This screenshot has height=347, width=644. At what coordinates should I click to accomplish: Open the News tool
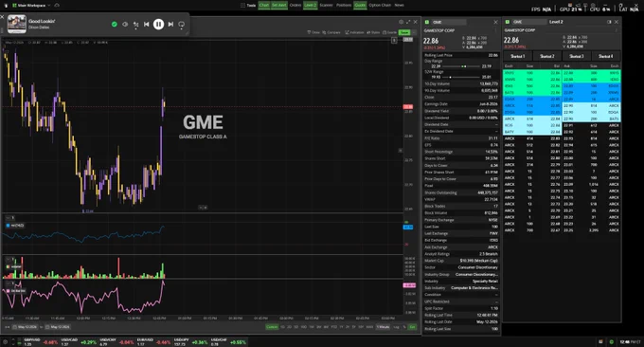[400, 6]
